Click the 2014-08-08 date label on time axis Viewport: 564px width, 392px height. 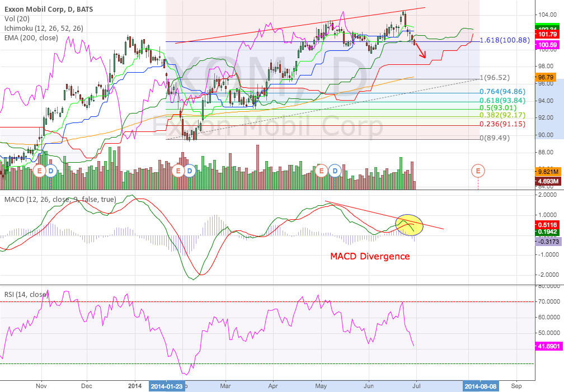point(480,386)
